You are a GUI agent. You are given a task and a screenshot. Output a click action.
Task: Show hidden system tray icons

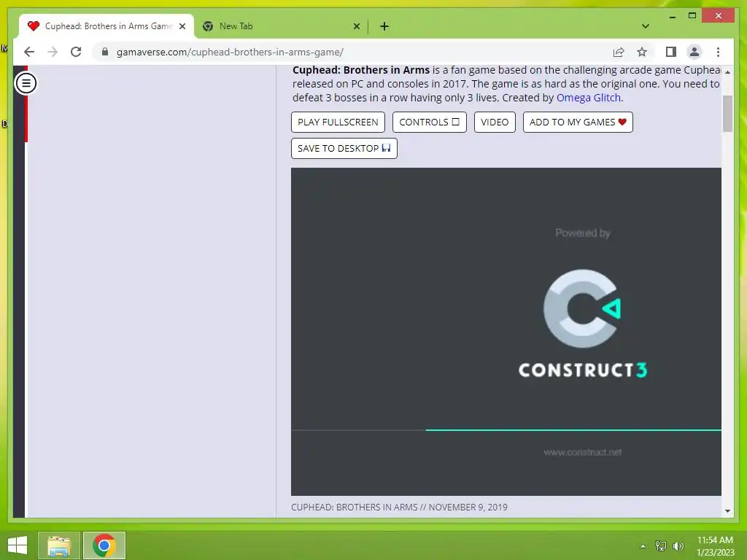643,546
